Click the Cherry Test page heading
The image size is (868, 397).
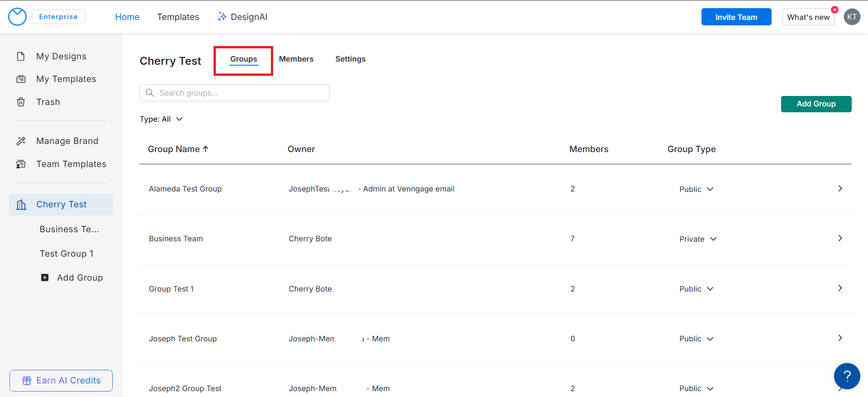170,61
